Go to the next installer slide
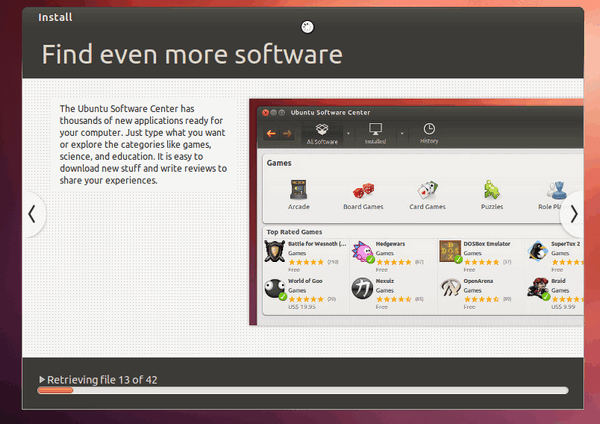The height and width of the screenshot is (424, 600). [x=573, y=213]
